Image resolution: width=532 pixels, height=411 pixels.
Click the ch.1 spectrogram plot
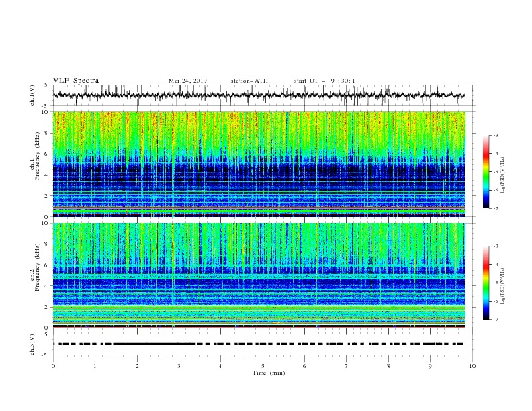[x=259, y=164]
